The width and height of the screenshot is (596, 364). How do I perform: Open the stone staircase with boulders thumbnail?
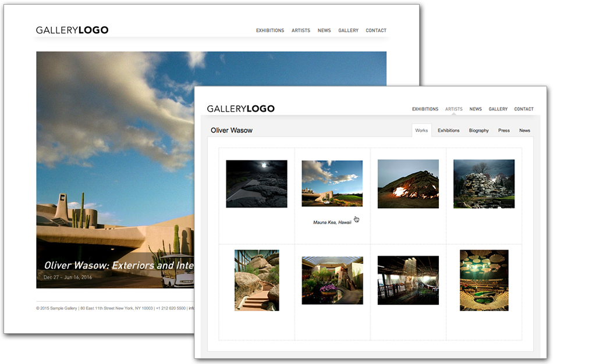[256, 280]
